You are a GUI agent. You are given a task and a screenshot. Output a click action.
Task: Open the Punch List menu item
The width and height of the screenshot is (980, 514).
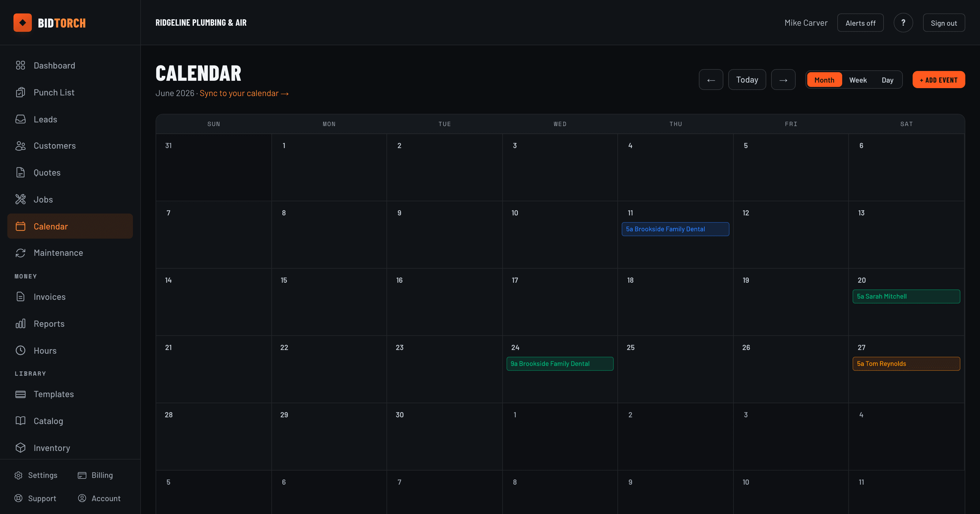coord(70,92)
